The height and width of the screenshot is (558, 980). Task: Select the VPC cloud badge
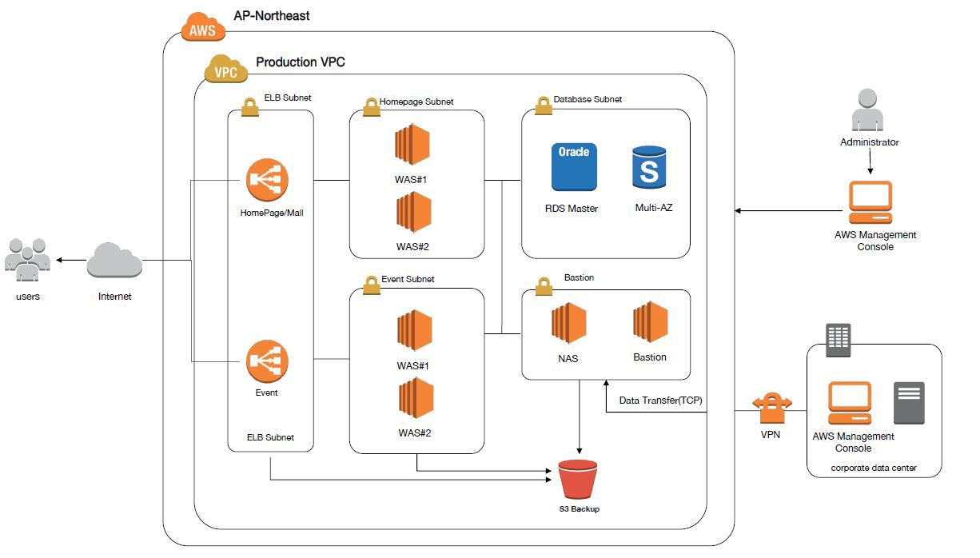pyautogui.click(x=226, y=70)
